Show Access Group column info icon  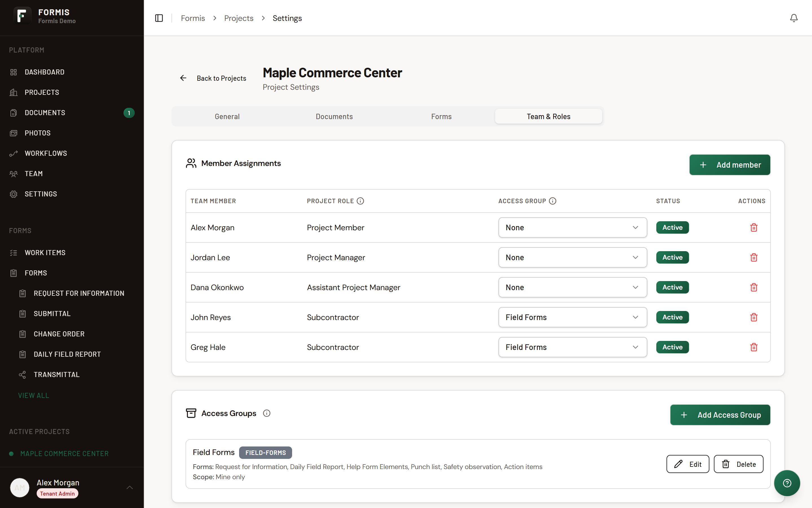tap(553, 201)
